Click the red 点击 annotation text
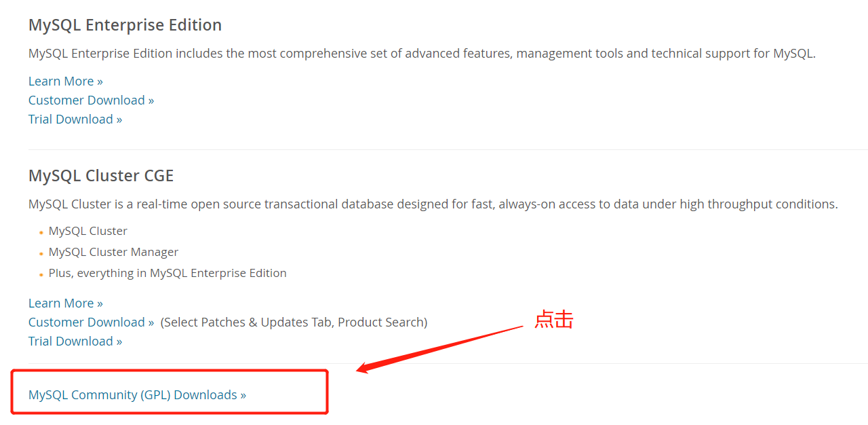Screen dimensions: 868x425 click(x=553, y=319)
